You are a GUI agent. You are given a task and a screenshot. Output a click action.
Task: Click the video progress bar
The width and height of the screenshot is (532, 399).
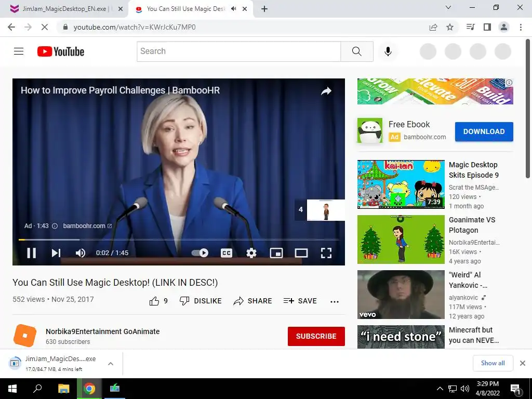click(179, 240)
